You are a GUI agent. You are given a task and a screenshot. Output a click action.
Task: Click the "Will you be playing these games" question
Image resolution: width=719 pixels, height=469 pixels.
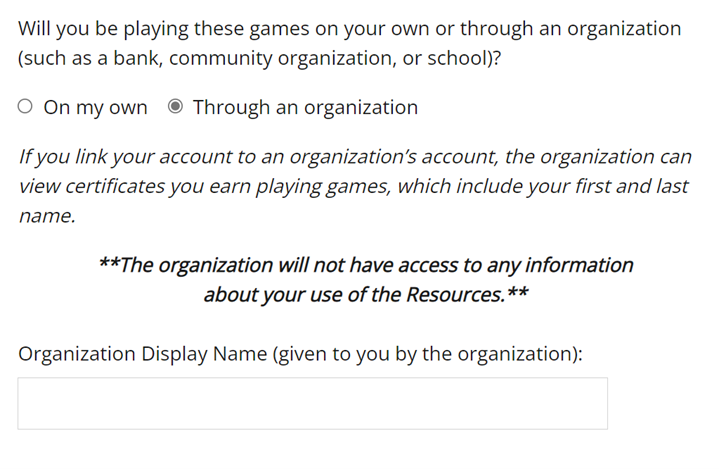tap(349, 29)
